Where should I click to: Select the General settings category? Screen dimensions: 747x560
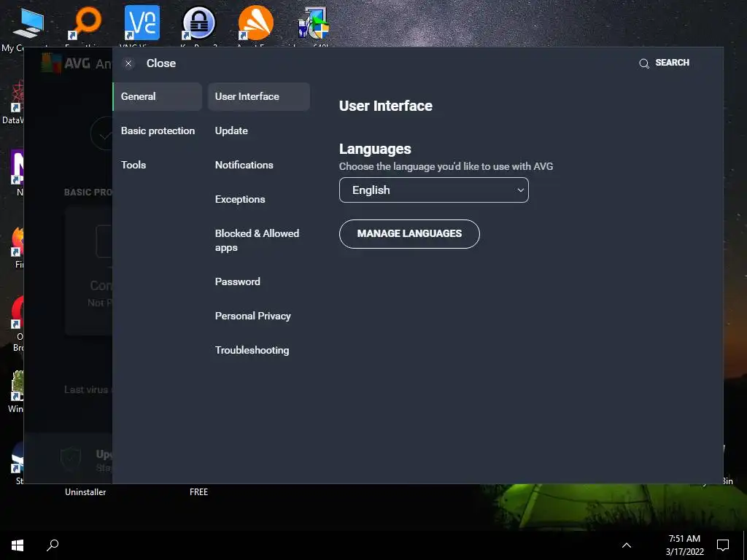click(x=158, y=96)
